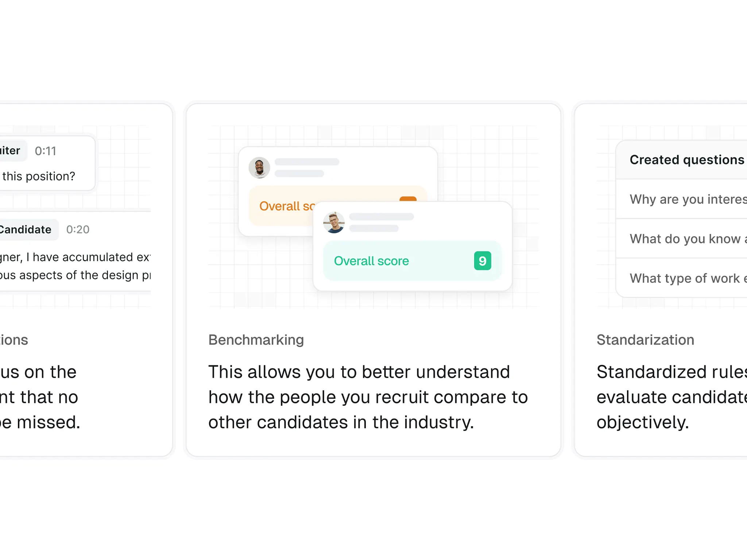Click the orange score badge
Screen dimensions: 747x560
click(408, 199)
